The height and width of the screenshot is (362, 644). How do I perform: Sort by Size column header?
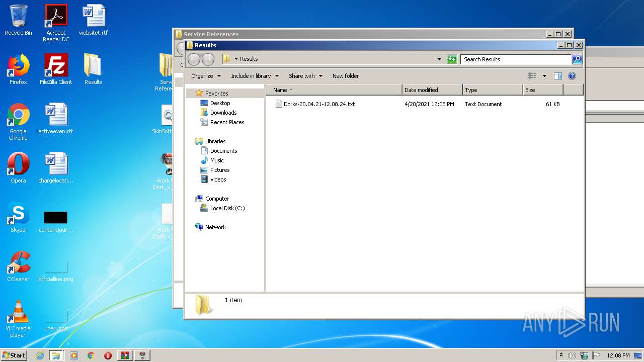pyautogui.click(x=543, y=90)
